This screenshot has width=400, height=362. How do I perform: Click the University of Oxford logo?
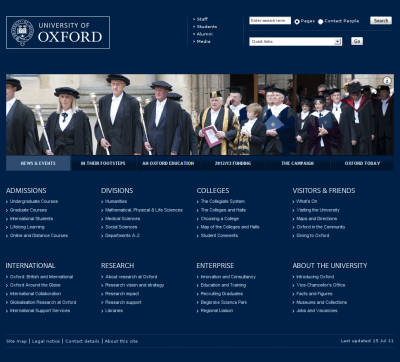(58, 32)
